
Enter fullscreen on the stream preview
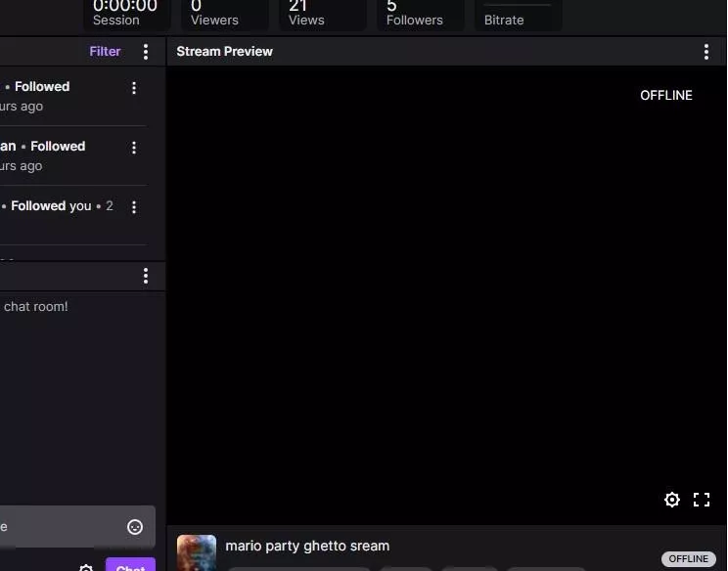701,500
